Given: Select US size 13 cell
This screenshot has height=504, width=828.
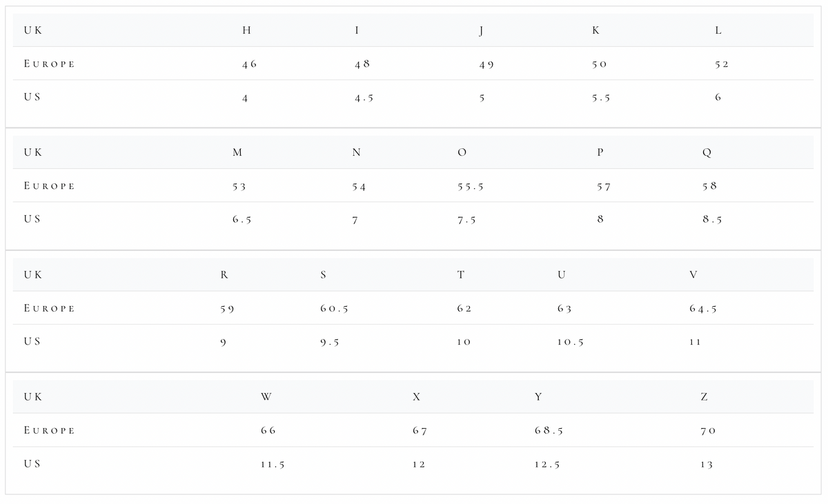Looking at the screenshot, I should coord(706,464).
